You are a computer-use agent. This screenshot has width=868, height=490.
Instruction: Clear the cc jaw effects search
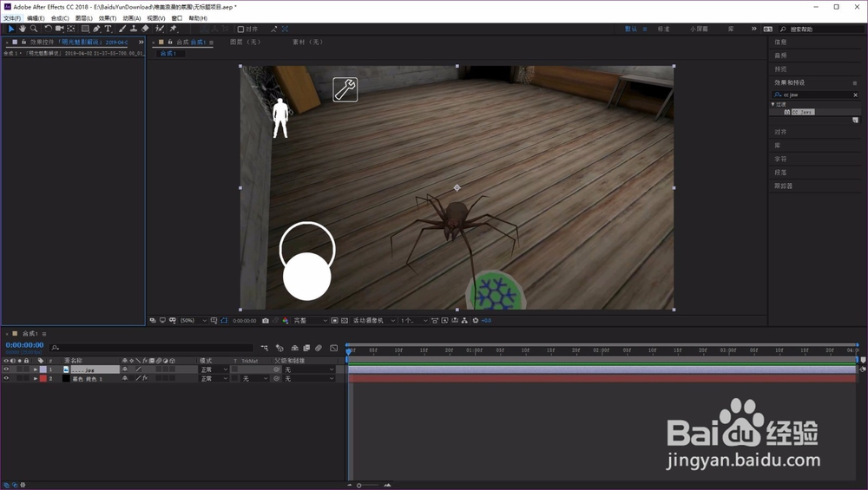coord(855,95)
